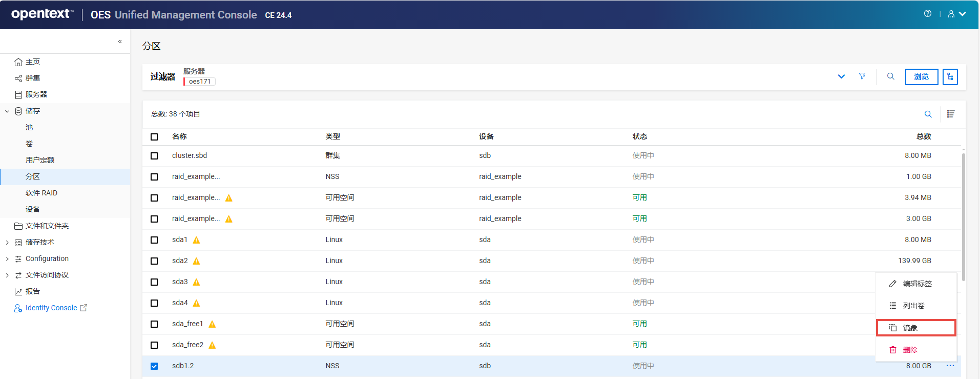
Task: Uncheck the sdb1.2 row checkbox
Action: (154, 366)
